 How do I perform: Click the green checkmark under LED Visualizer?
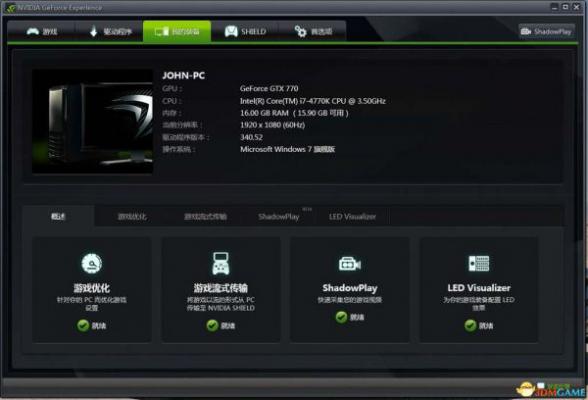(470, 325)
